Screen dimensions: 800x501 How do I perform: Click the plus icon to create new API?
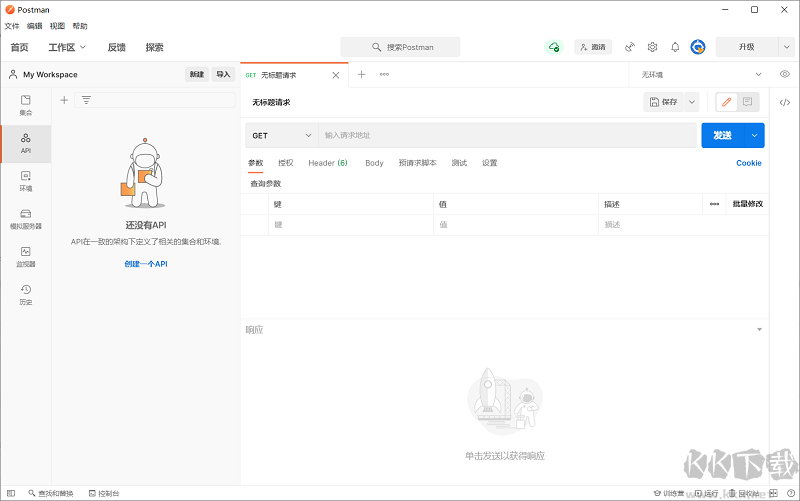coord(64,100)
